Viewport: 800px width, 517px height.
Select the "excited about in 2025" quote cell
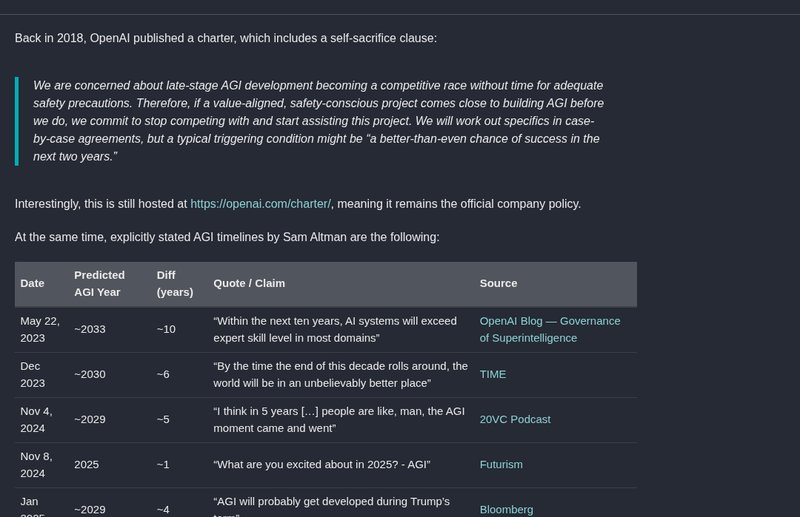tap(321, 464)
